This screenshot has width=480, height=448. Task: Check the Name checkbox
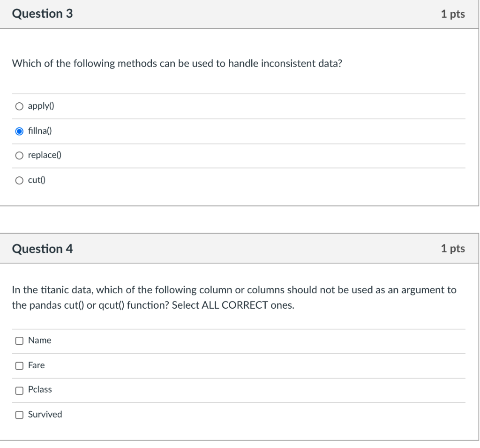tap(19, 341)
